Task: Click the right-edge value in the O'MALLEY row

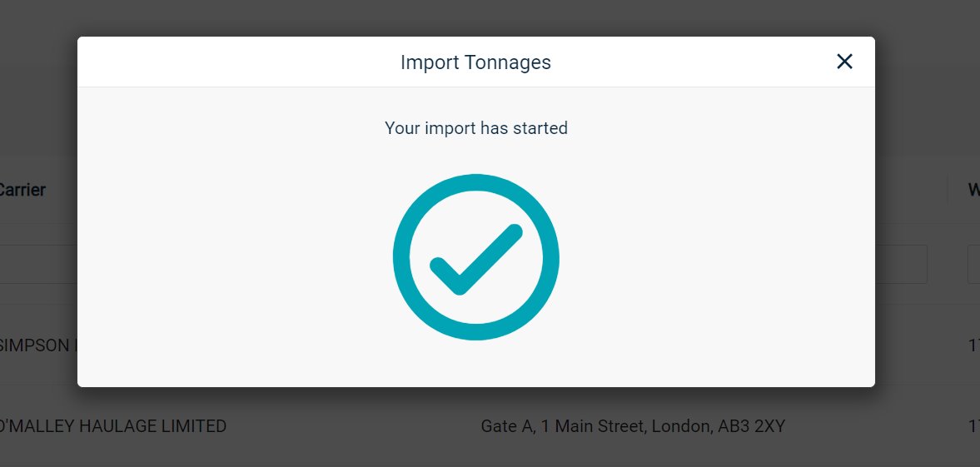Action: (x=973, y=426)
